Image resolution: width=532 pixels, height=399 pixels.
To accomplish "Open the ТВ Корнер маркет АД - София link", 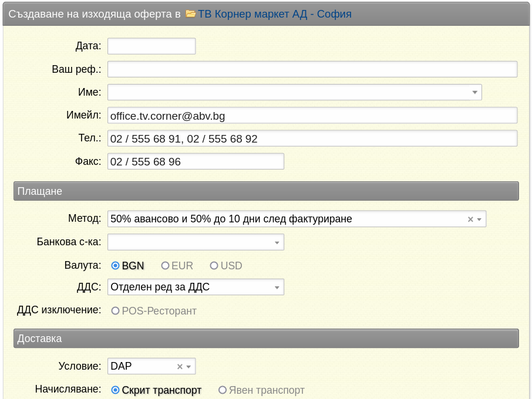I will pyautogui.click(x=274, y=14).
